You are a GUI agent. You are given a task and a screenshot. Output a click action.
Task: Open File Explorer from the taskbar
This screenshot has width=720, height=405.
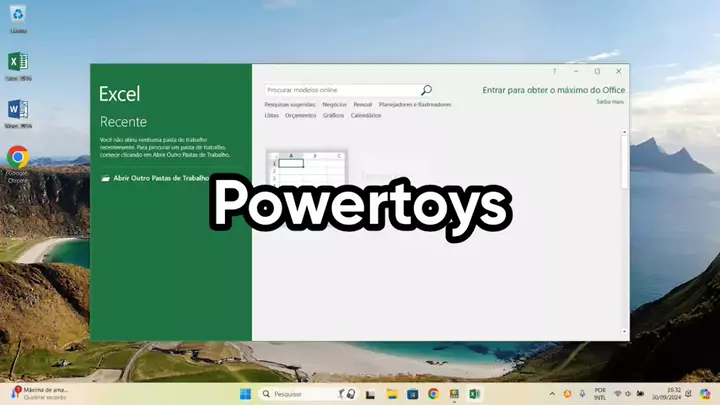coord(392,394)
